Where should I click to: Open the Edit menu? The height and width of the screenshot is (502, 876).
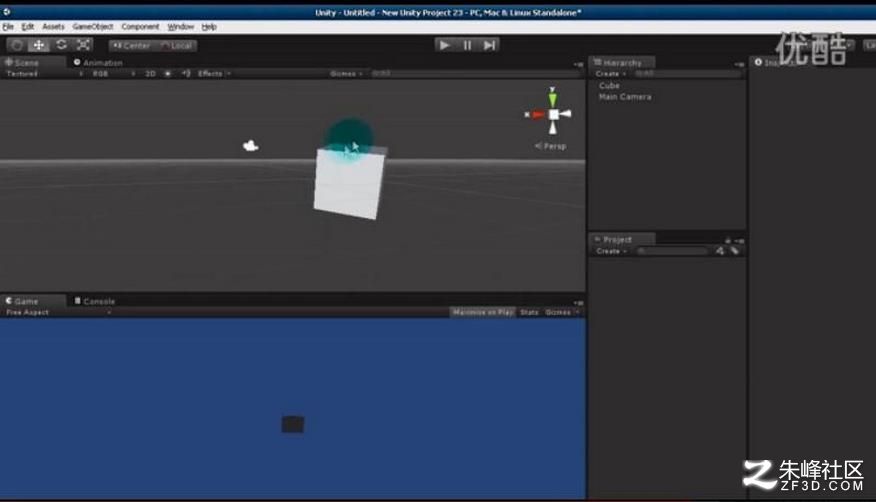click(x=27, y=27)
